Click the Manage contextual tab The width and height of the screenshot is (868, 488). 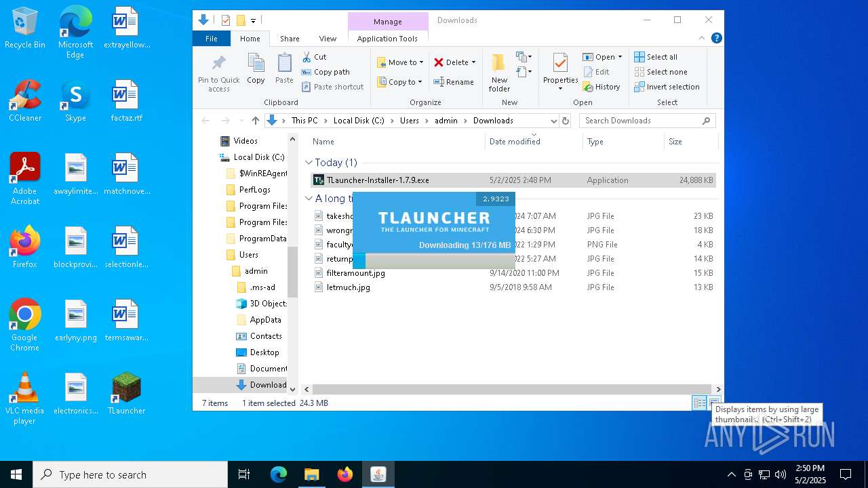[x=388, y=22]
